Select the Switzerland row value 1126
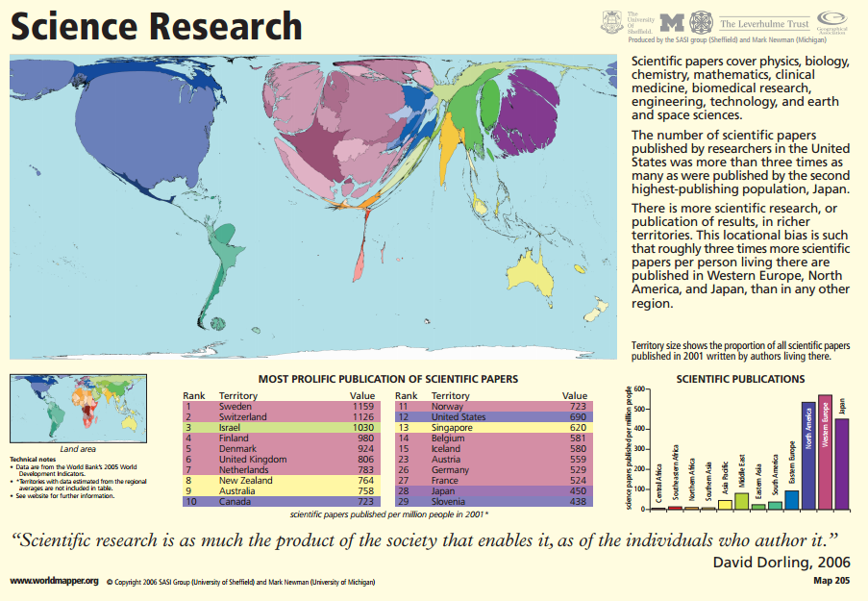The width and height of the screenshot is (868, 601). click(x=363, y=417)
